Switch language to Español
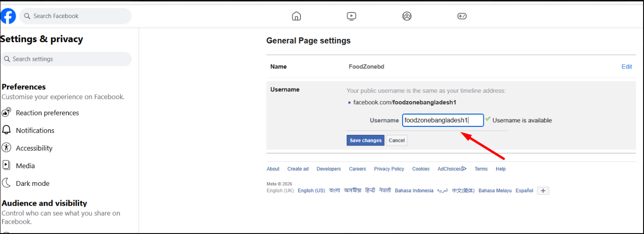This screenshot has height=234, width=644. click(524, 191)
